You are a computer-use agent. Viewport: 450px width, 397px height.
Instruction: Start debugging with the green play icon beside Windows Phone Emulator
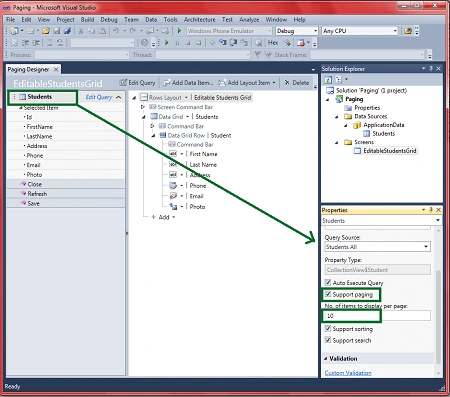pos(179,31)
